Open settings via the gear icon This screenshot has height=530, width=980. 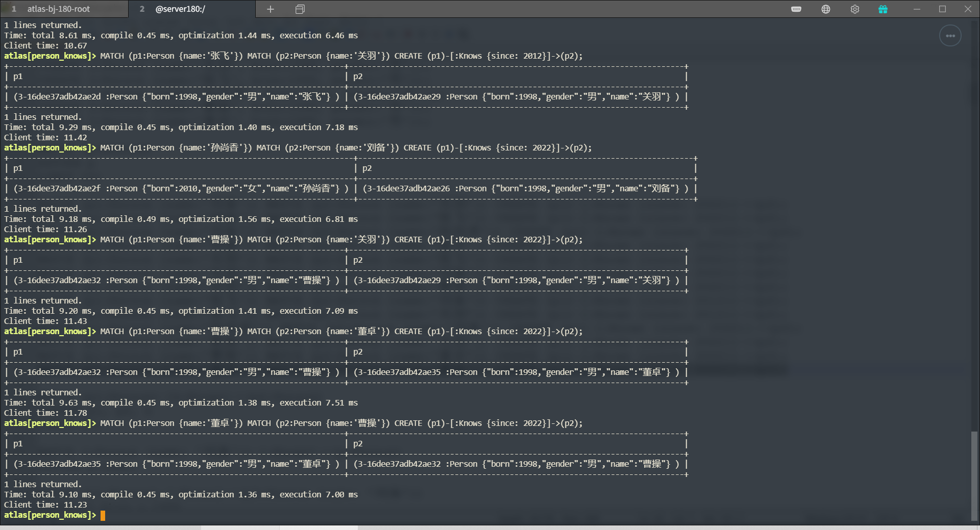pyautogui.click(x=855, y=9)
